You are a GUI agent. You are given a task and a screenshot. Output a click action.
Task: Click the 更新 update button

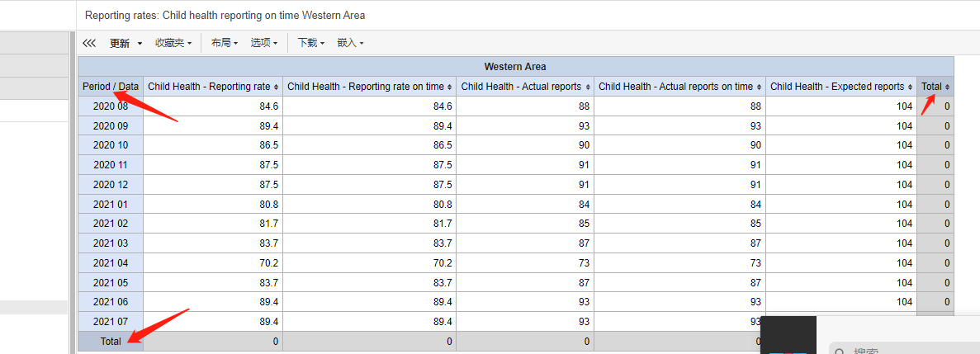pos(120,43)
